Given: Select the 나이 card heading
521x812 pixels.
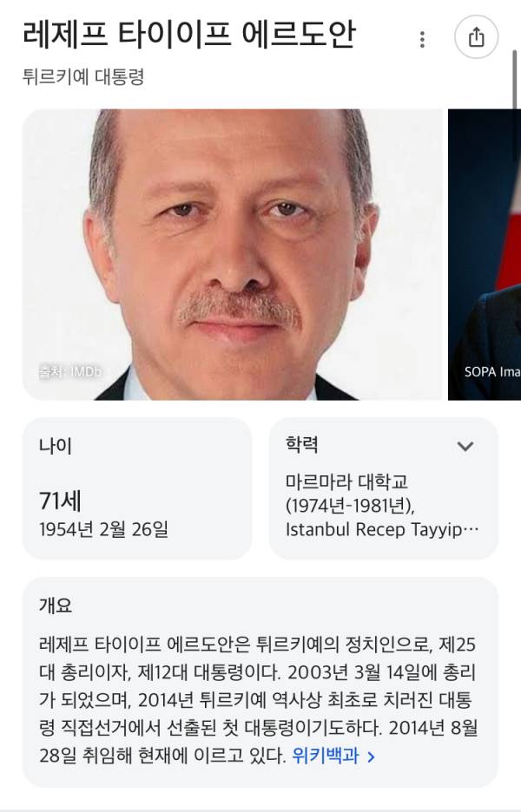Looking at the screenshot, I should click(x=56, y=446).
